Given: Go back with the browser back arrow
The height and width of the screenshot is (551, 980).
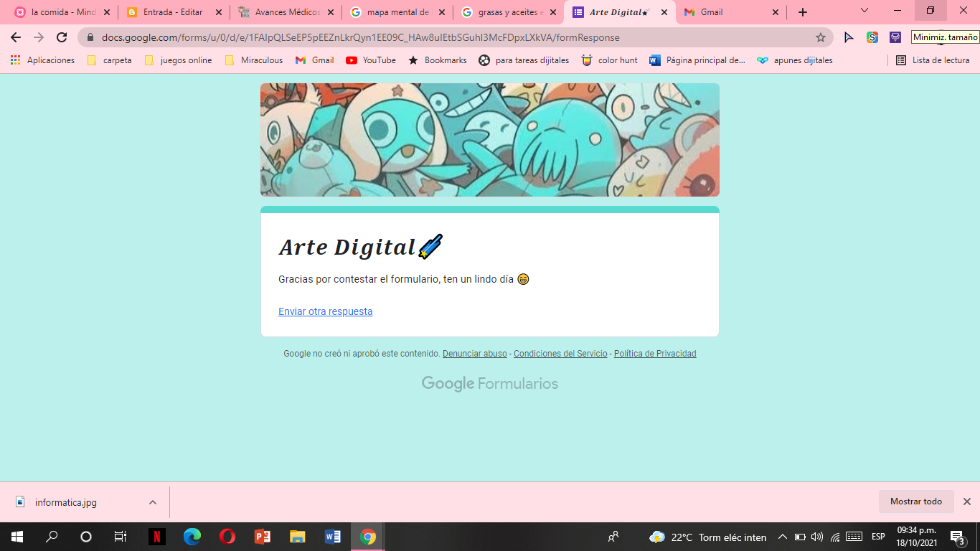Looking at the screenshot, I should 16,37.
